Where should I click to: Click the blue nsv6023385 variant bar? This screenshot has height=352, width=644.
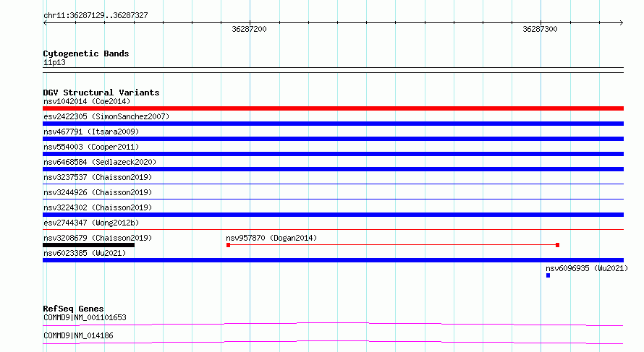333,260
